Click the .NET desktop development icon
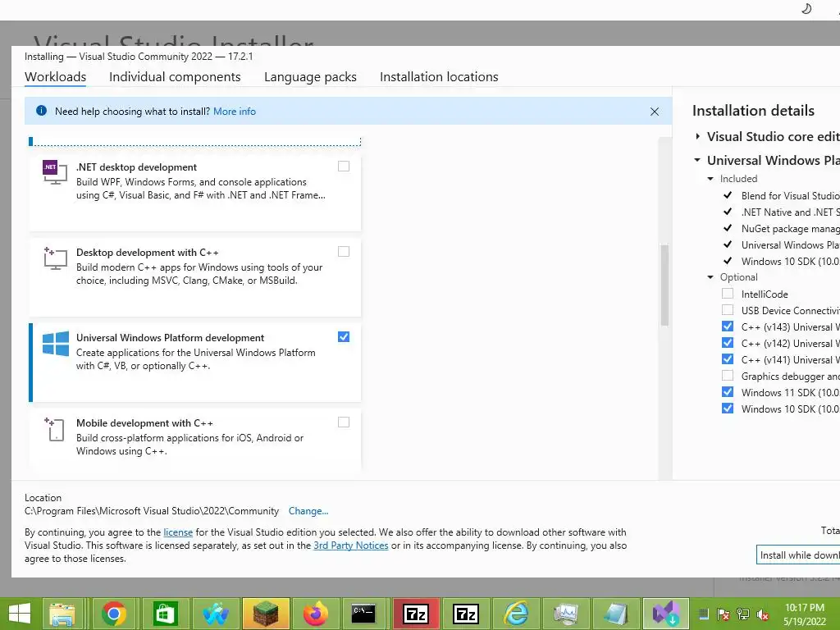The height and width of the screenshot is (630, 840). click(55, 172)
